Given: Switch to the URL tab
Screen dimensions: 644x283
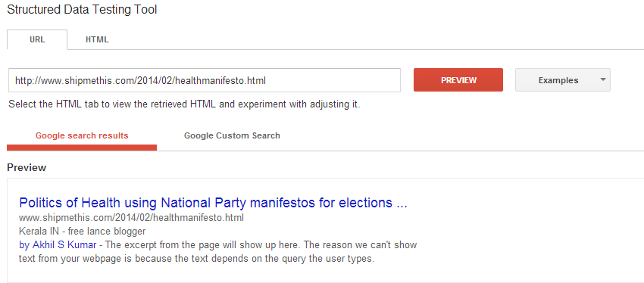Looking at the screenshot, I should (x=37, y=40).
